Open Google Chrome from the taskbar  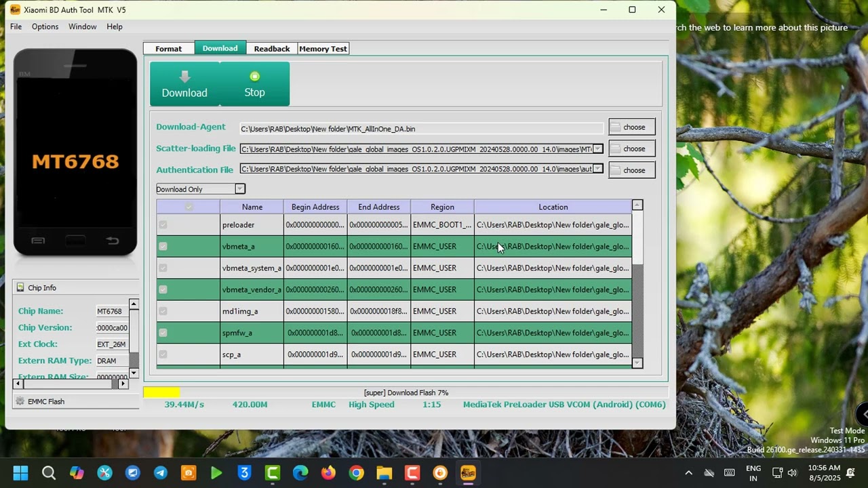tap(356, 472)
